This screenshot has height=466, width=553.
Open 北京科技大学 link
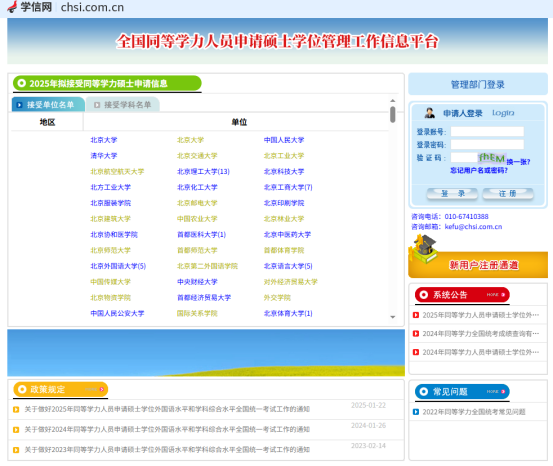point(284,171)
